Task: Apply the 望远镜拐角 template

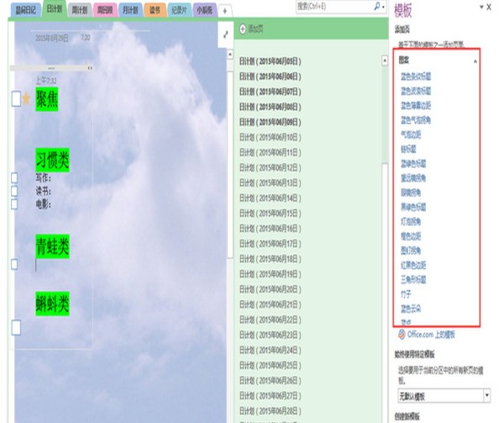Action: 413,178
